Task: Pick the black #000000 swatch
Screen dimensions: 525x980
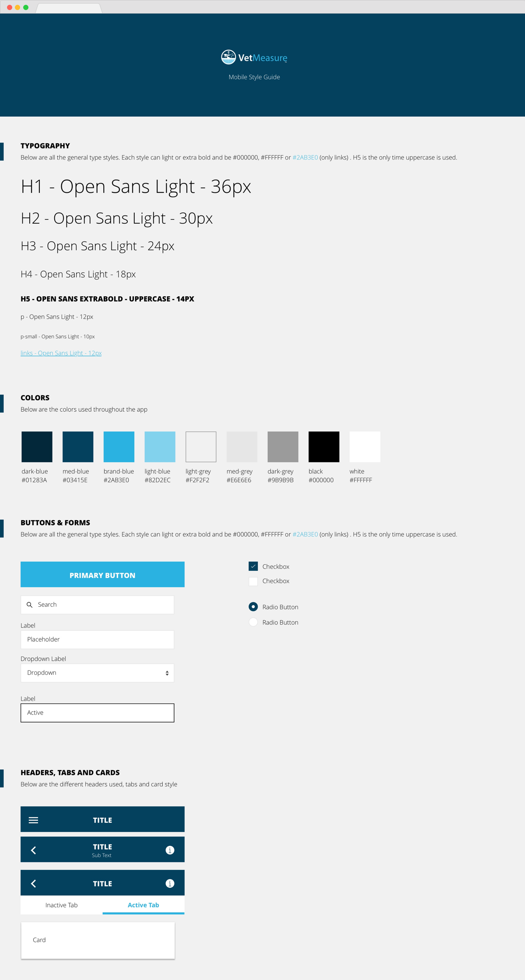Action: click(x=324, y=447)
